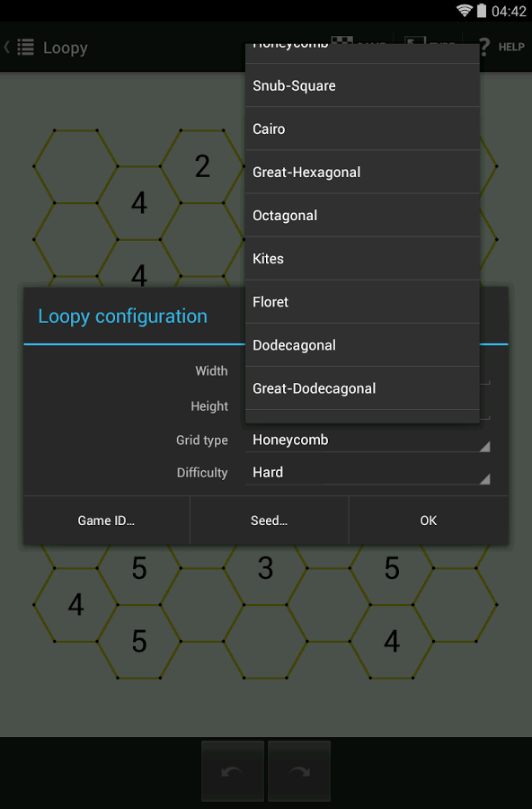Image resolution: width=532 pixels, height=809 pixels.
Task: Choose Cairo from the grid list
Action: pos(362,129)
